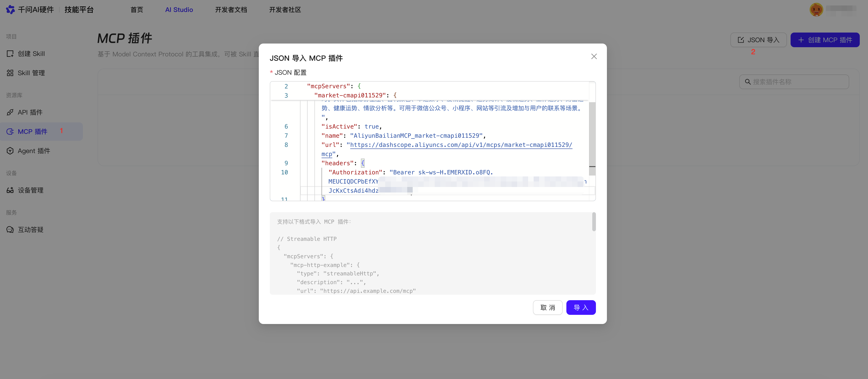Click the search magnifier icon
868x379 pixels.
point(748,82)
